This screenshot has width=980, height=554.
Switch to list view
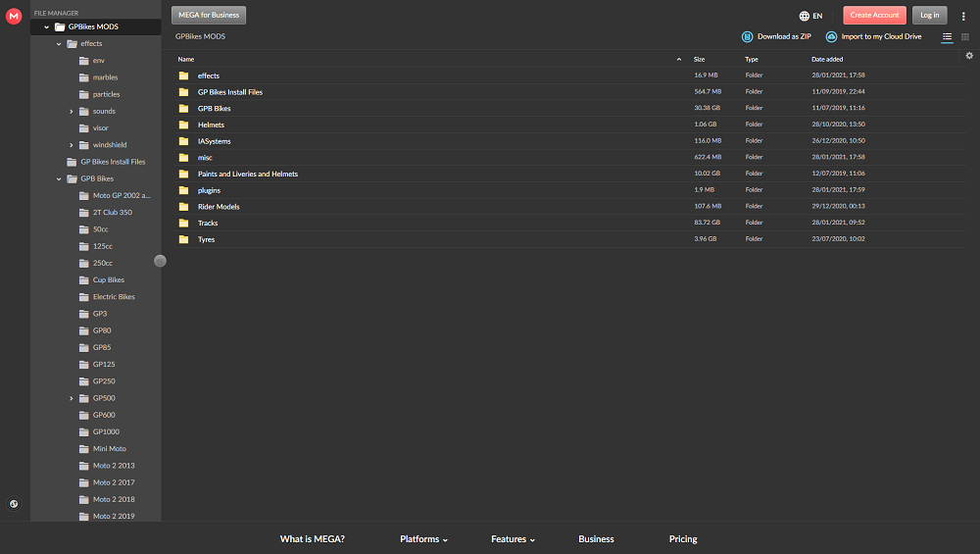click(x=947, y=37)
